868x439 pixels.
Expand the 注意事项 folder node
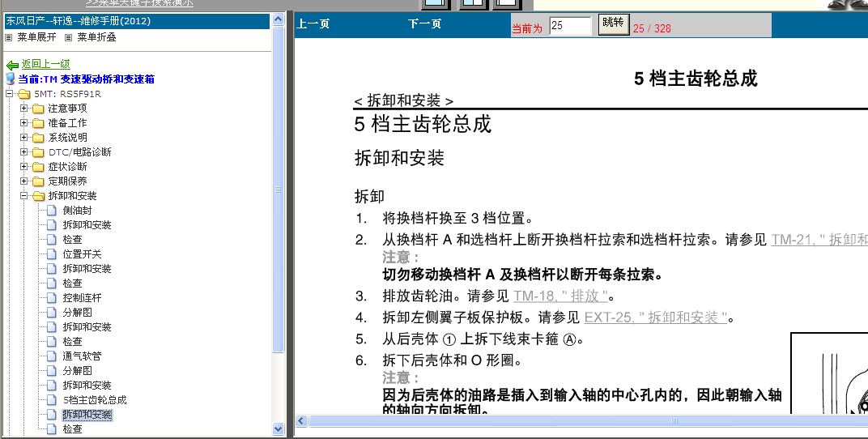click(x=23, y=108)
